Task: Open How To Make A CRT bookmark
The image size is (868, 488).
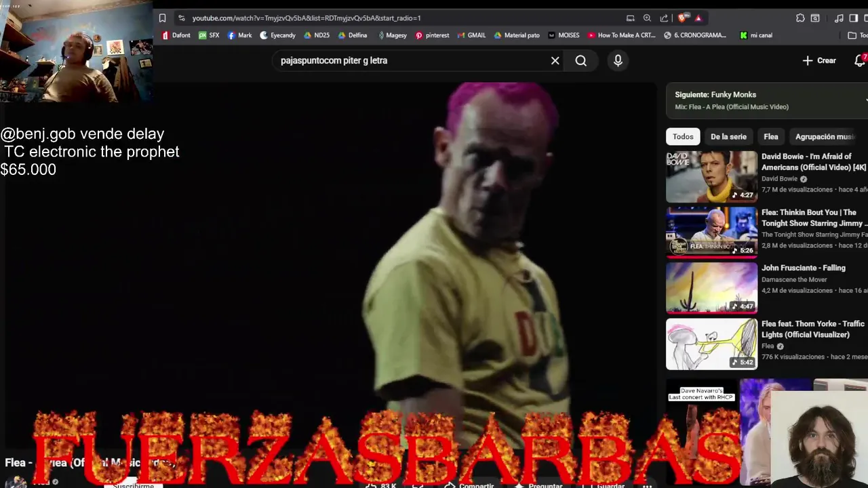Action: tap(622, 35)
